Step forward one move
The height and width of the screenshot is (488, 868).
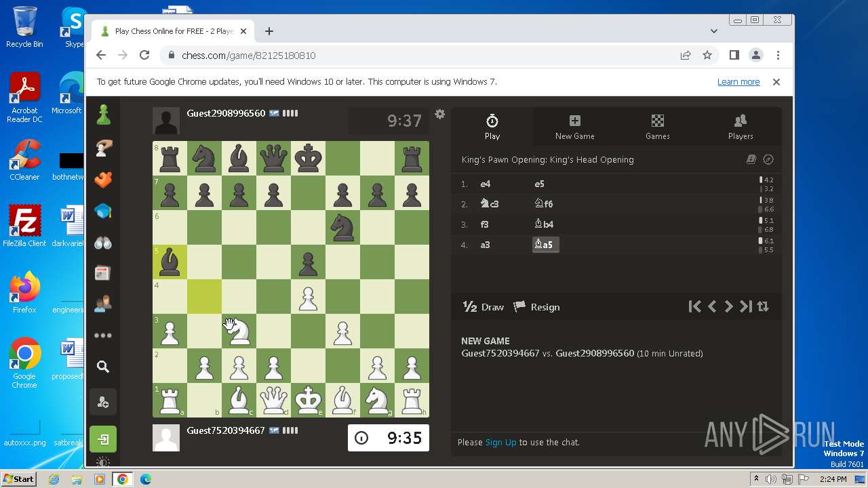729,306
